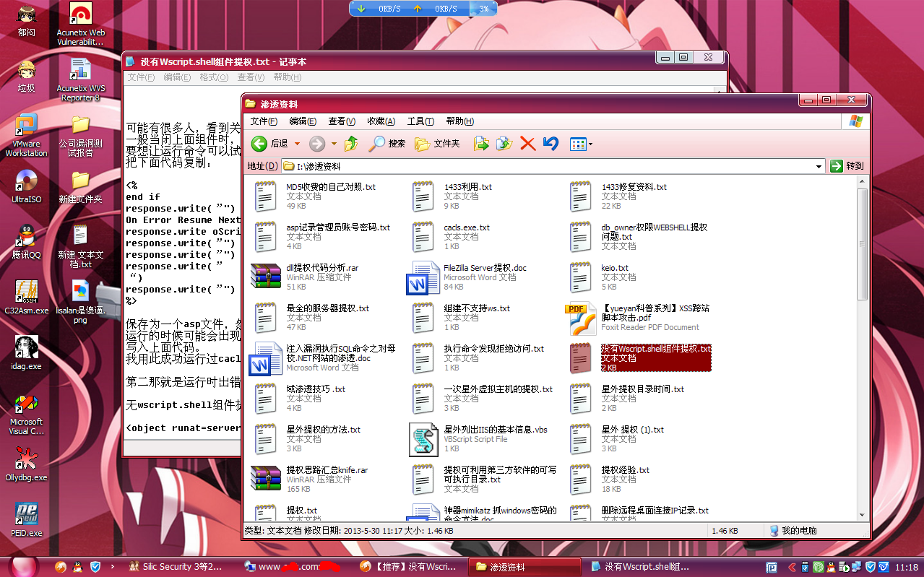The height and width of the screenshot is (577, 924).
Task: Open 文件(F) menu in Notepad window
Action: 141,77
